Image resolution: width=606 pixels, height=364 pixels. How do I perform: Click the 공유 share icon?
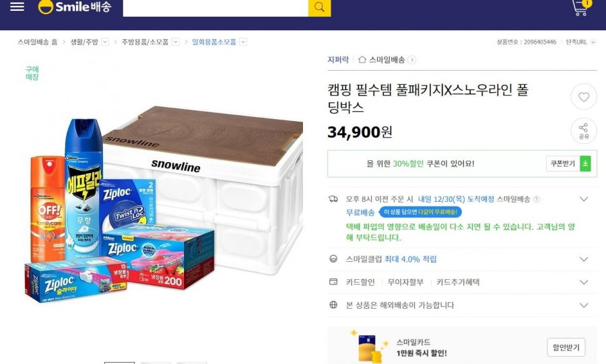point(584,131)
